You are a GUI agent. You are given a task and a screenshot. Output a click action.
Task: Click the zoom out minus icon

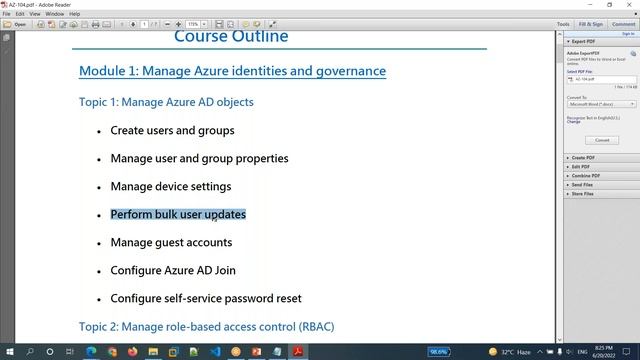(167, 24)
